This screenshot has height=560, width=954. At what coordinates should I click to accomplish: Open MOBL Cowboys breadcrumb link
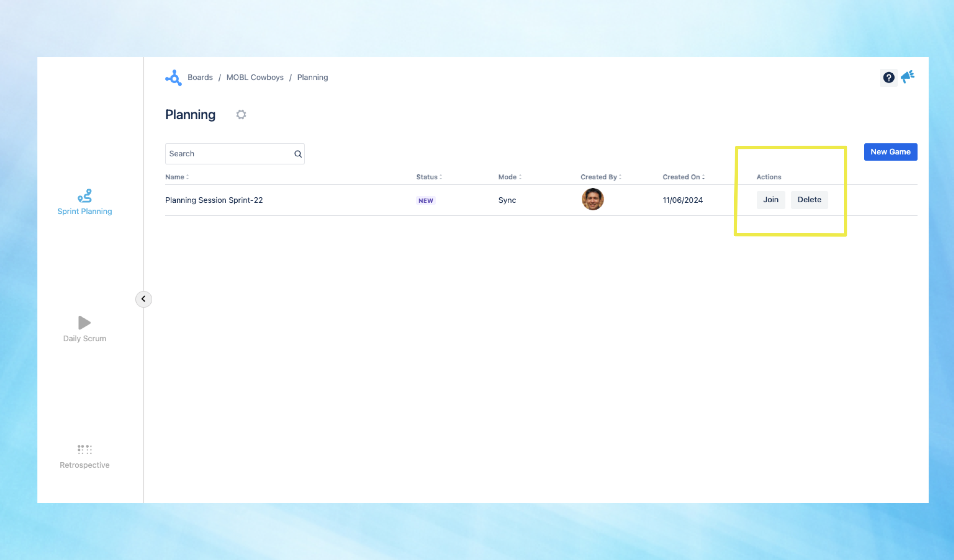click(255, 77)
